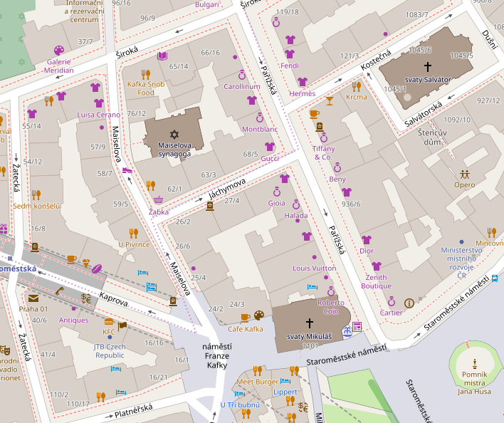Click the Dušní street name label
This screenshot has width=504, height=423.
click(490, 40)
